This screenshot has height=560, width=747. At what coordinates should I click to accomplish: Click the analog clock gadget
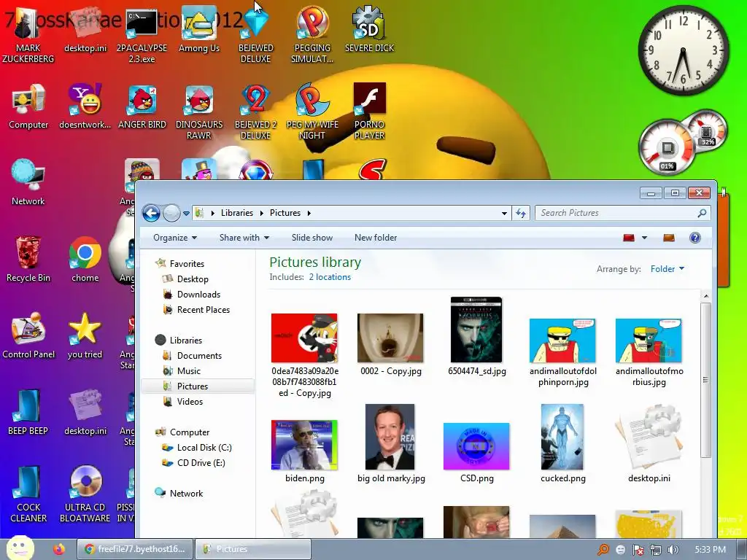pyautogui.click(x=684, y=50)
